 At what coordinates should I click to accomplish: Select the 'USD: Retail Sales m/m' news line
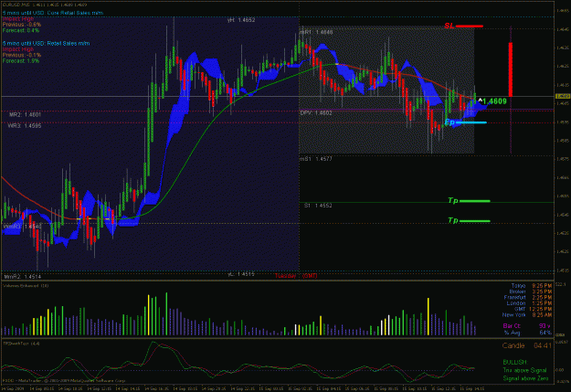[46, 43]
